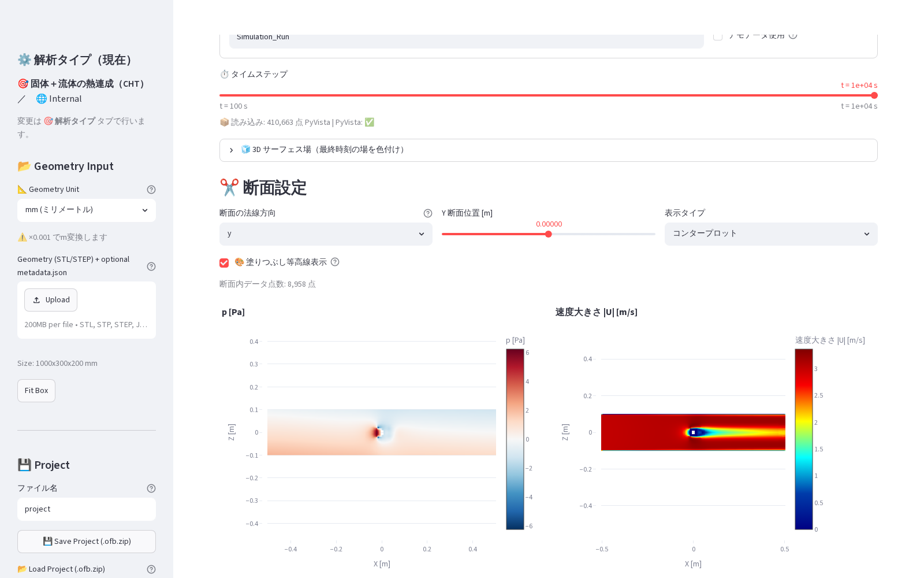
Task: Click the upload arrow icon in Upload button
Action: pos(36,300)
